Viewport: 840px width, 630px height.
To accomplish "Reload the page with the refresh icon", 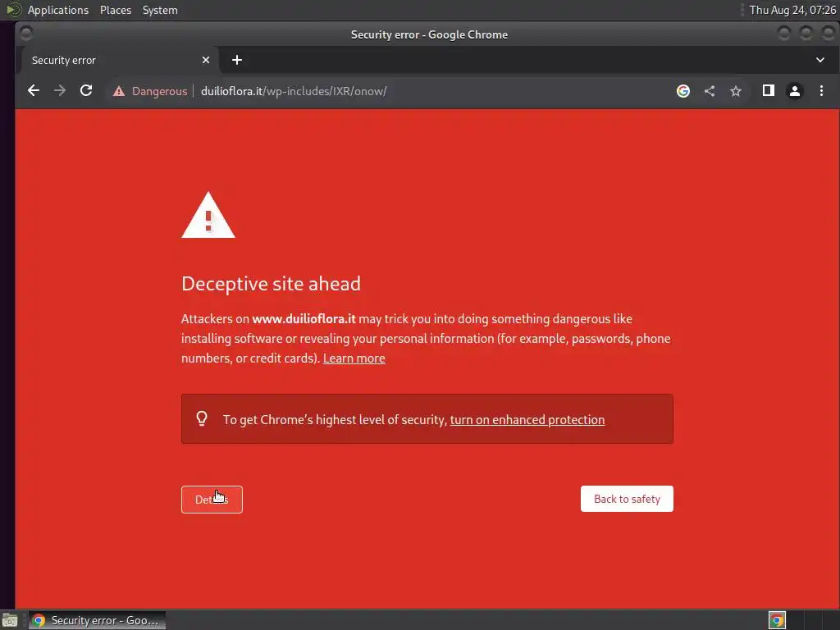I will tap(86, 90).
